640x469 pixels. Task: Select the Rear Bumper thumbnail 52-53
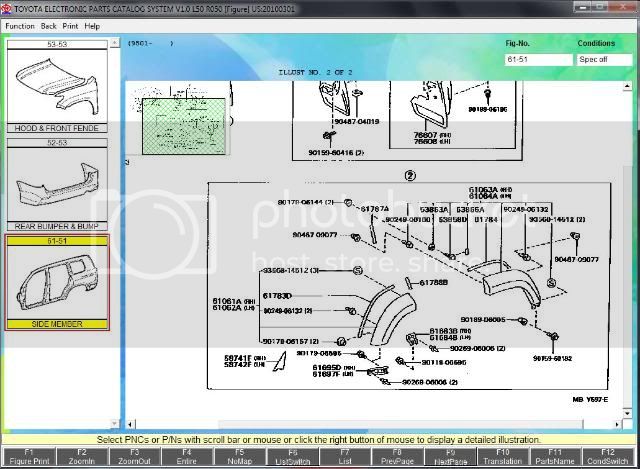tap(57, 184)
